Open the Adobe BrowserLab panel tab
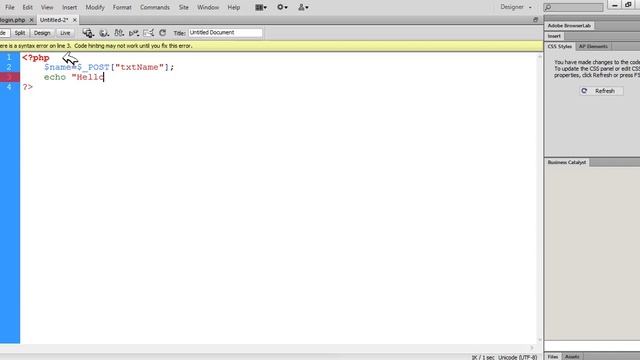640x360 pixels. coord(569,26)
